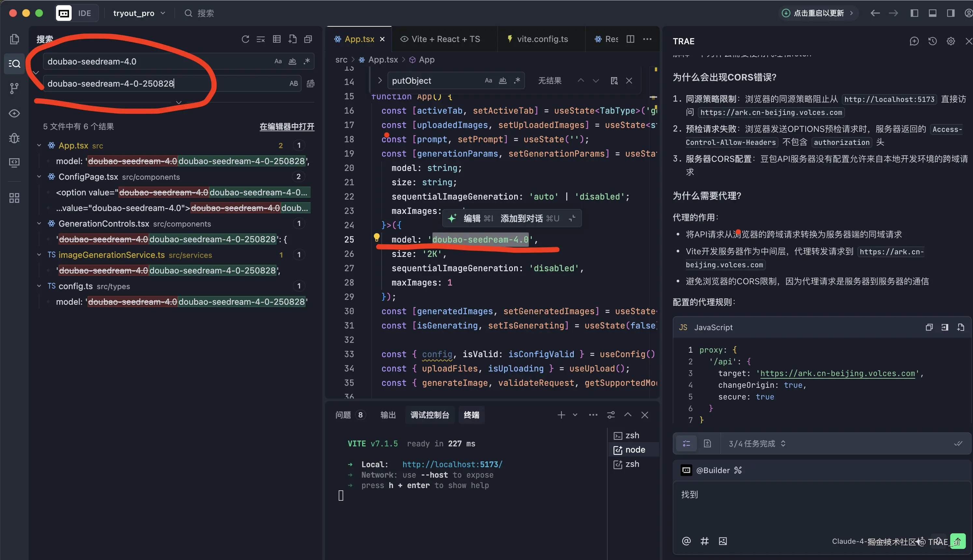973x560 pixels.
Task: Open the tryout_pro project dropdown
Action: point(139,13)
